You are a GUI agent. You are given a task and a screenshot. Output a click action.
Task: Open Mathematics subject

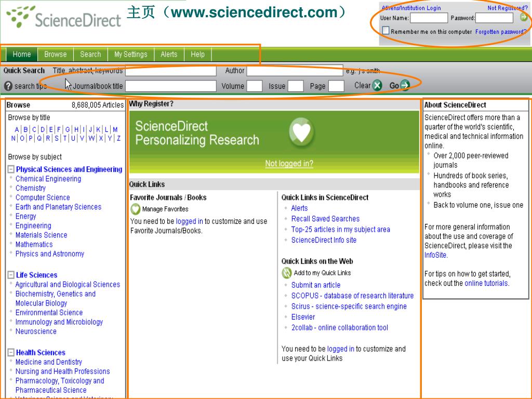[34, 244]
